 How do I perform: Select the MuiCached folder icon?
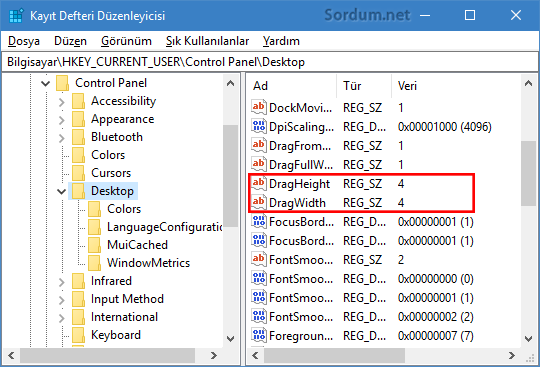click(94, 245)
